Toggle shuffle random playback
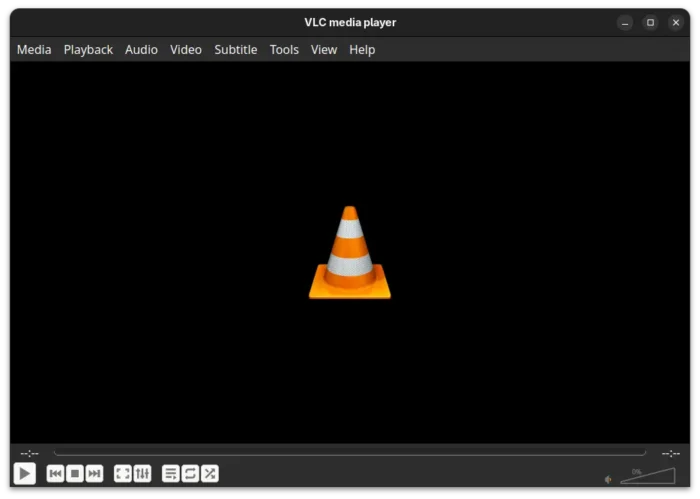Screen dimensions: 700x499 [209, 474]
